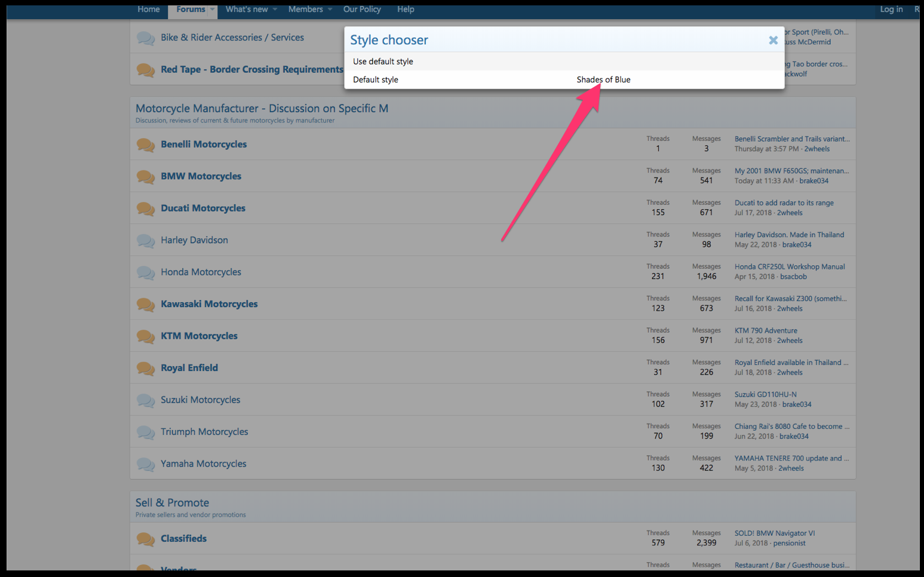Viewport: 924px width, 577px height.
Task: Go to the Home navigation link
Action: point(149,10)
